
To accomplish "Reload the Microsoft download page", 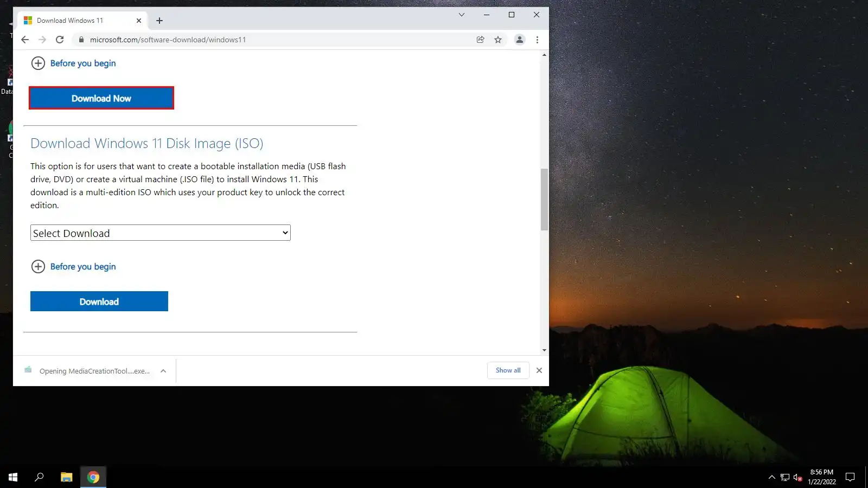I will coord(60,40).
